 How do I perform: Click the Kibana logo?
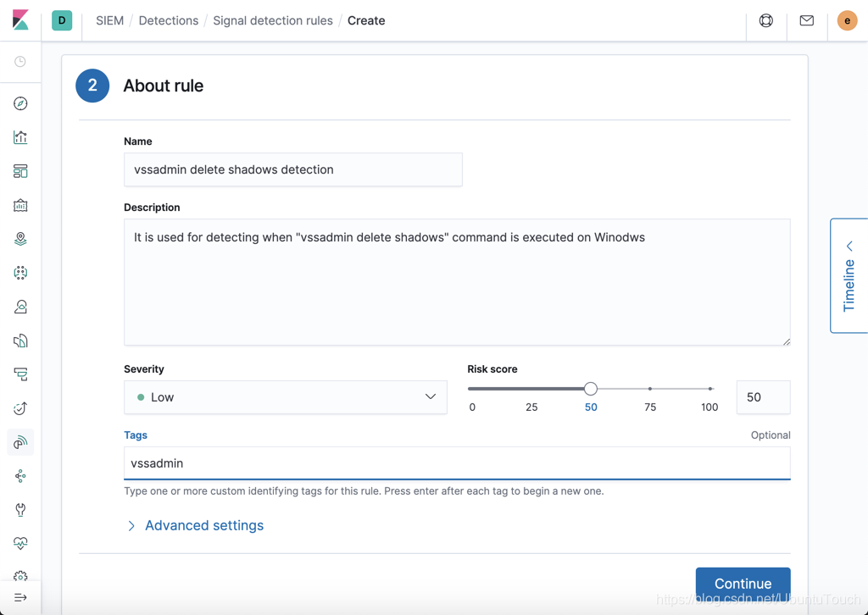(x=20, y=20)
